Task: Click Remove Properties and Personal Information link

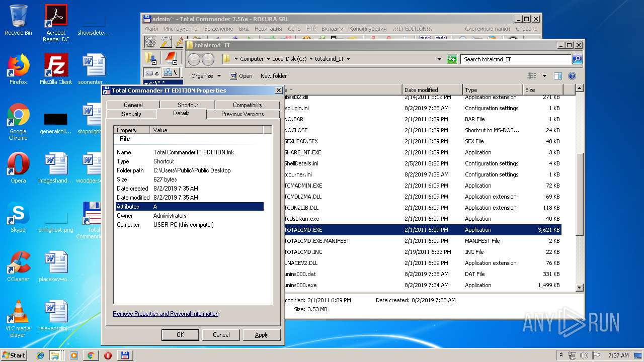Action: point(166,314)
